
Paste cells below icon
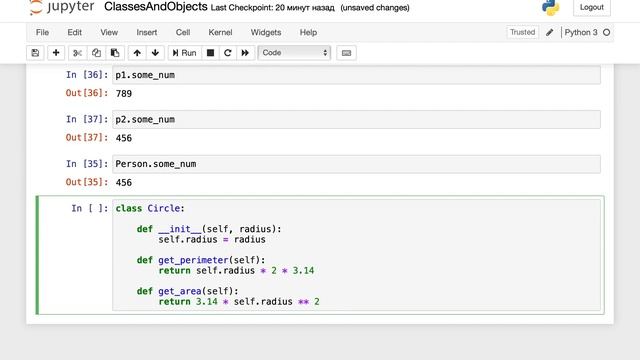pos(115,53)
